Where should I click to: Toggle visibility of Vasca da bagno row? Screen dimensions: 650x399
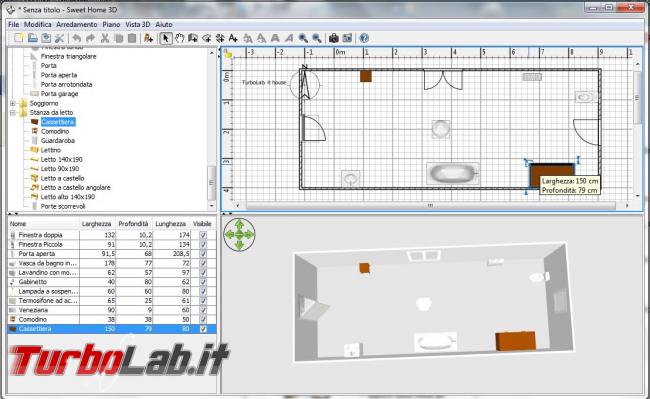tap(203, 263)
